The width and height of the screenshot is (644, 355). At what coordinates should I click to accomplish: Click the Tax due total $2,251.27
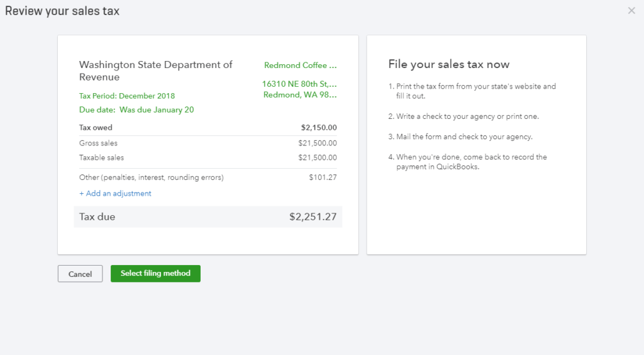pyautogui.click(x=313, y=217)
